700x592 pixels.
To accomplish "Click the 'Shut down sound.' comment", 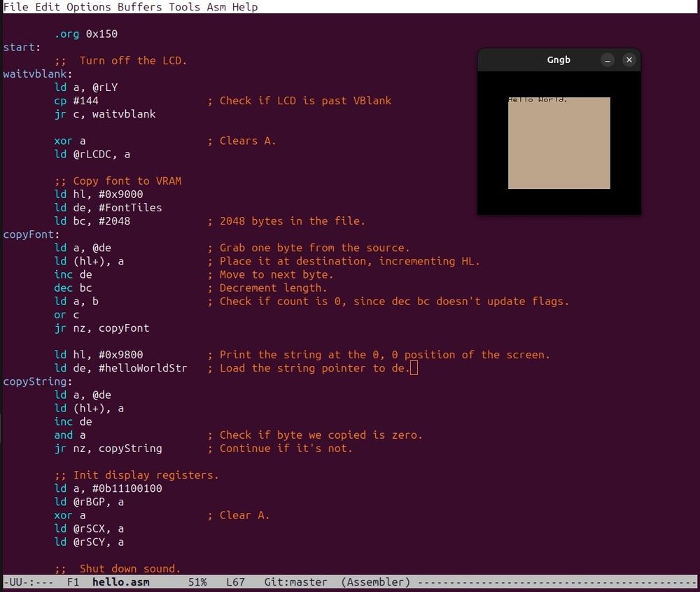I will (x=118, y=569).
